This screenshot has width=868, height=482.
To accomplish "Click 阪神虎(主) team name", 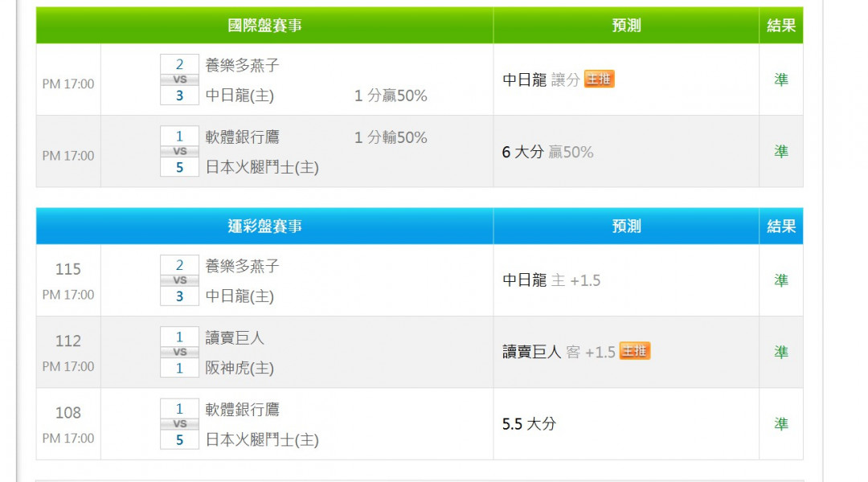I will (x=240, y=368).
